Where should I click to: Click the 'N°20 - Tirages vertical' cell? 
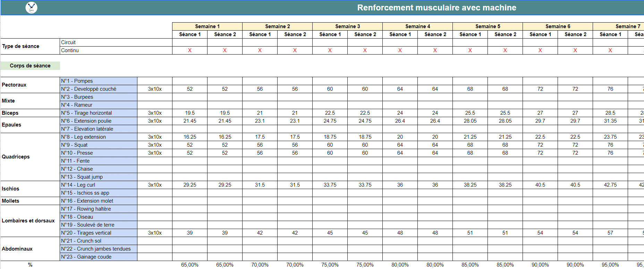click(x=99, y=233)
